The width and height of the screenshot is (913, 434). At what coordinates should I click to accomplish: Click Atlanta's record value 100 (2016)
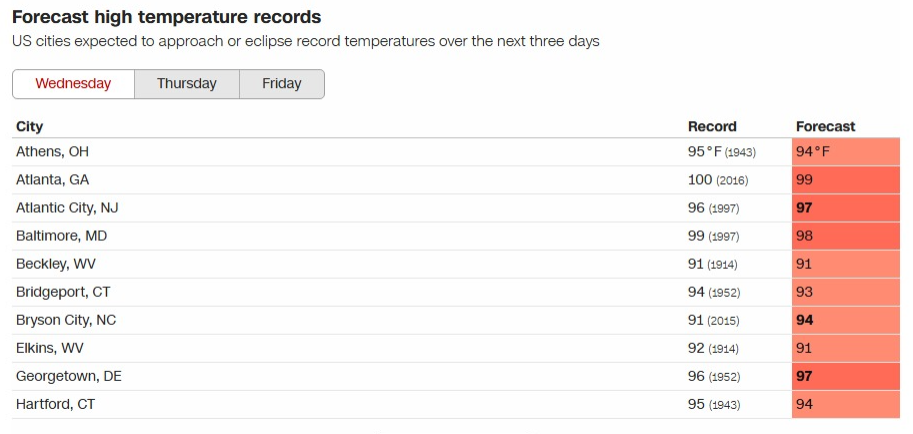click(717, 180)
